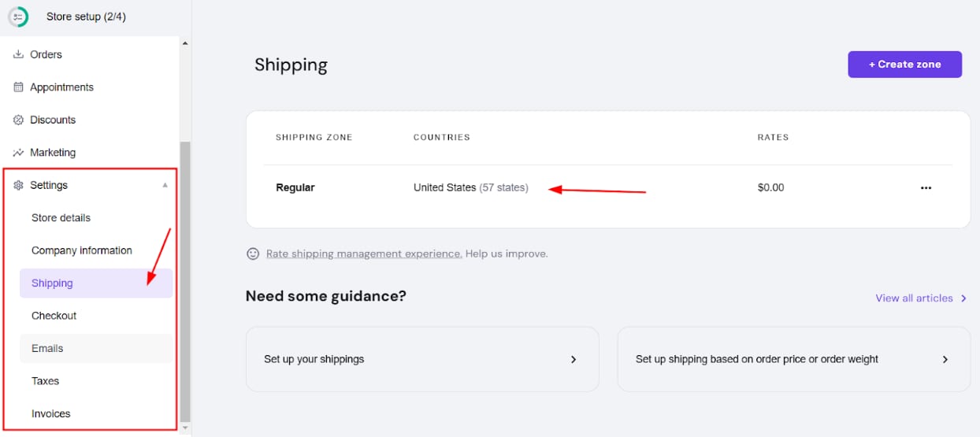The image size is (980, 437).
Task: Click the Orders download icon
Action: point(19,54)
